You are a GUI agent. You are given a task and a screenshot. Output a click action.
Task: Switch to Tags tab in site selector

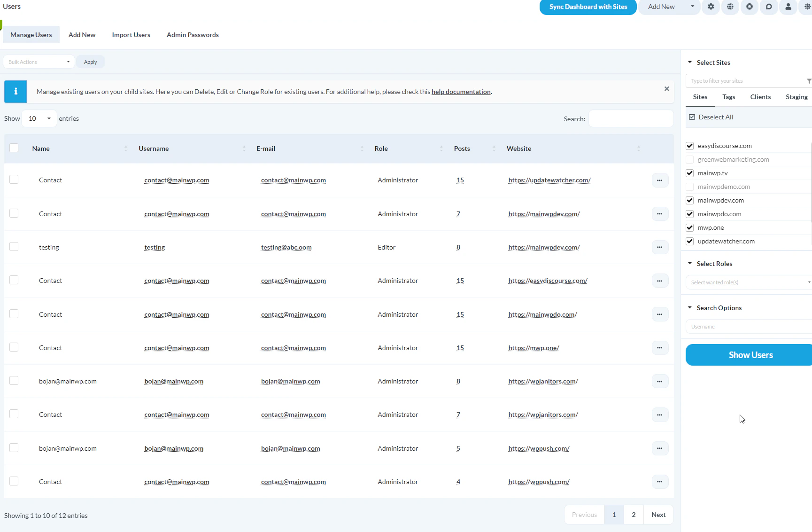click(729, 97)
